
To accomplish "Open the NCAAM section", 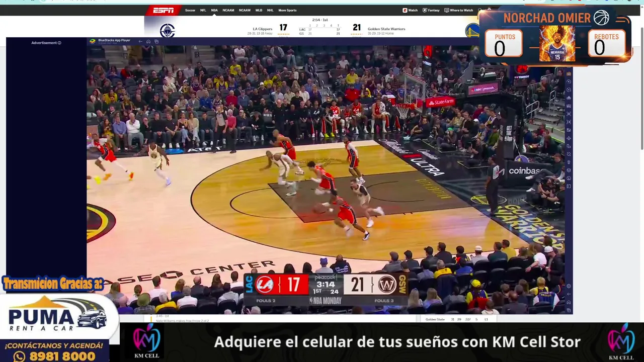I will click(228, 10).
